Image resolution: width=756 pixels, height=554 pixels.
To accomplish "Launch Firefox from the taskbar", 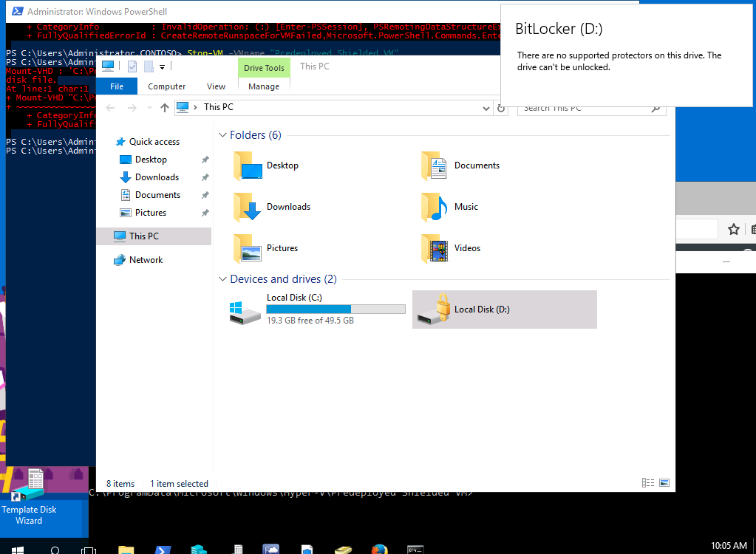I will (379, 549).
